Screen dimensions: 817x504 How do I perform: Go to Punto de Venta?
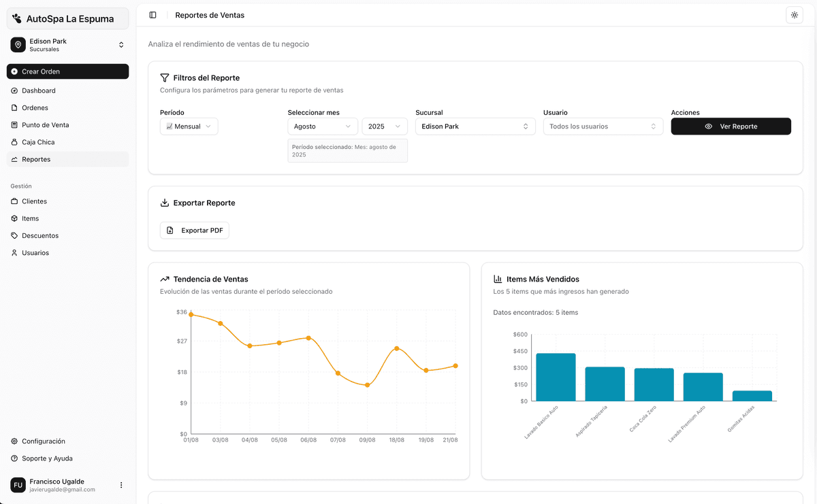click(x=45, y=125)
